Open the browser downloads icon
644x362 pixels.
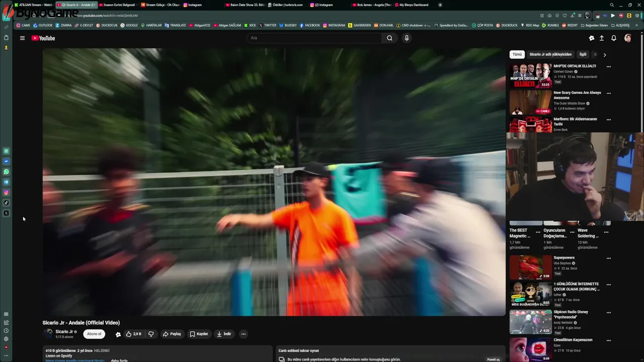point(572,16)
